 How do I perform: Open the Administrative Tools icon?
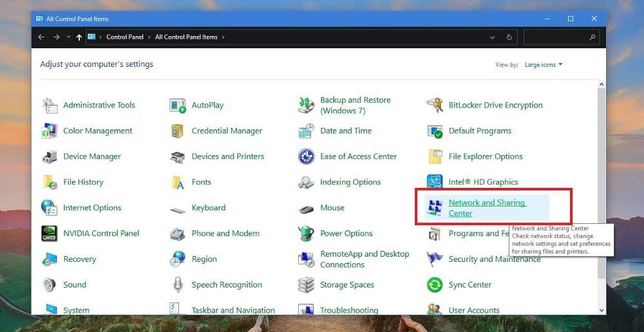click(x=50, y=106)
